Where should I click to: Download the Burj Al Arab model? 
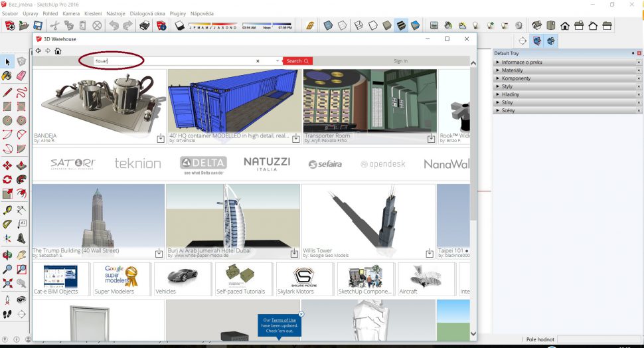click(x=294, y=254)
